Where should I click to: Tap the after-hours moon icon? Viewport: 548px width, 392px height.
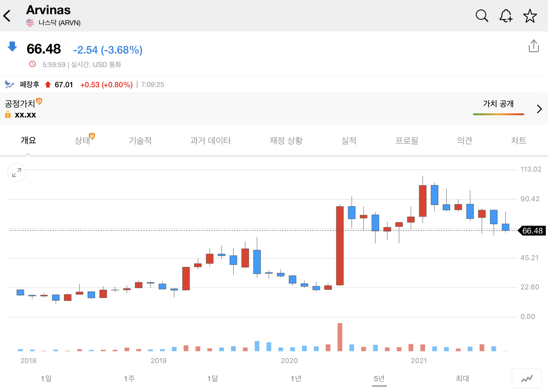click(9, 84)
